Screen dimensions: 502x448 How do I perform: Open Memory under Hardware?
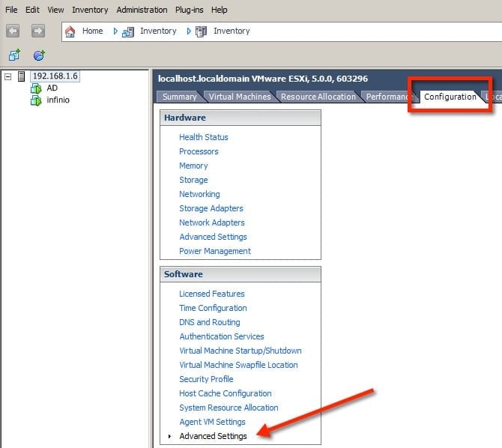coord(194,166)
